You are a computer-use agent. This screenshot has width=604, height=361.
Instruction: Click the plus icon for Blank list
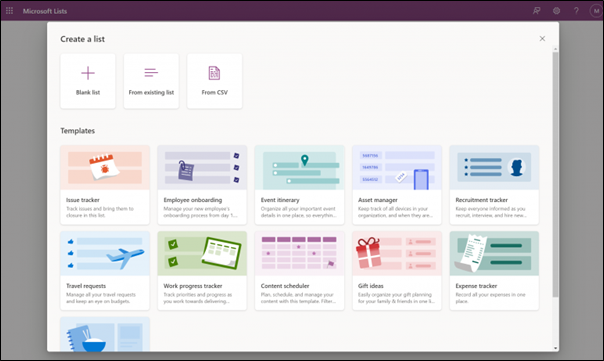pyautogui.click(x=88, y=73)
